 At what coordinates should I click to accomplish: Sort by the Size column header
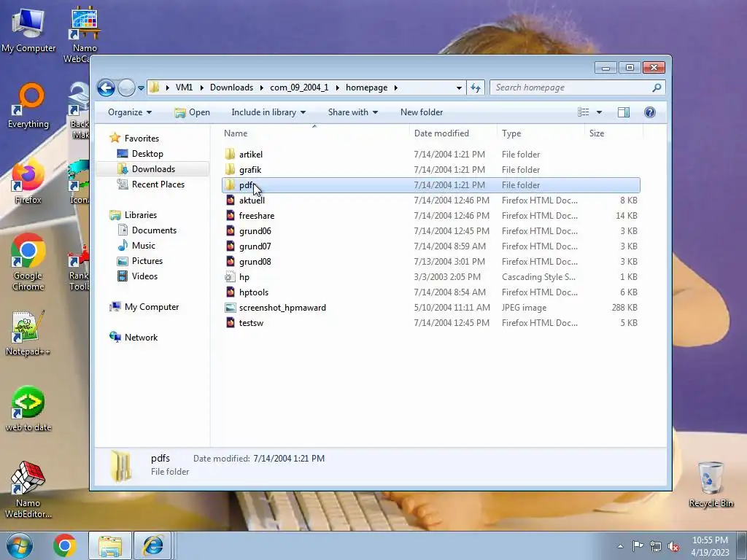coord(597,133)
